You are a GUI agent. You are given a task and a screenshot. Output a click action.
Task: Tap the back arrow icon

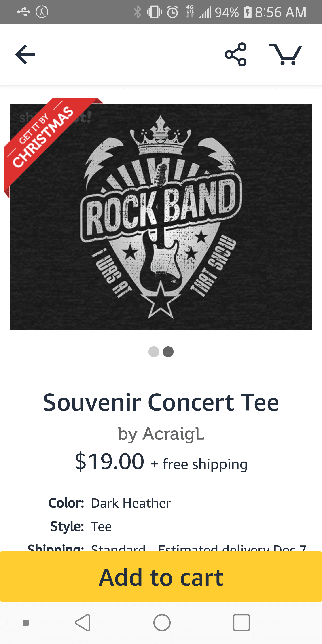click(x=25, y=55)
